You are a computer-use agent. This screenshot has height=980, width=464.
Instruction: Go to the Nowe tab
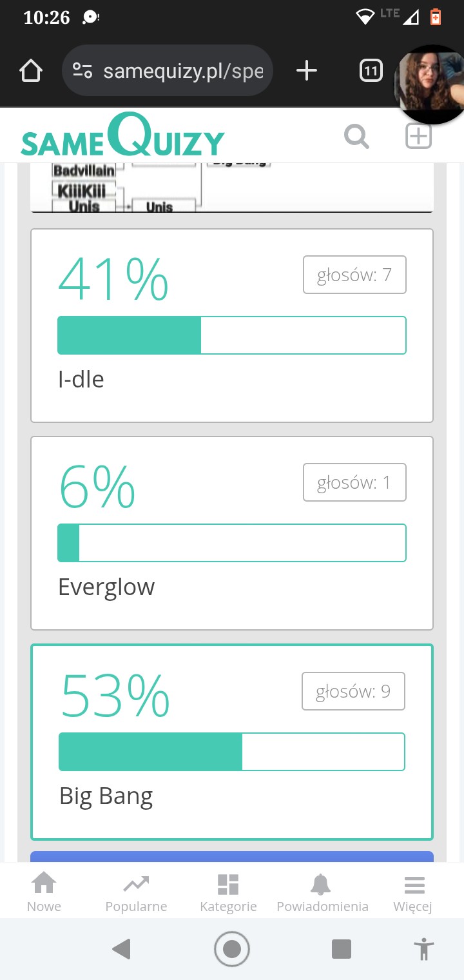[44, 892]
